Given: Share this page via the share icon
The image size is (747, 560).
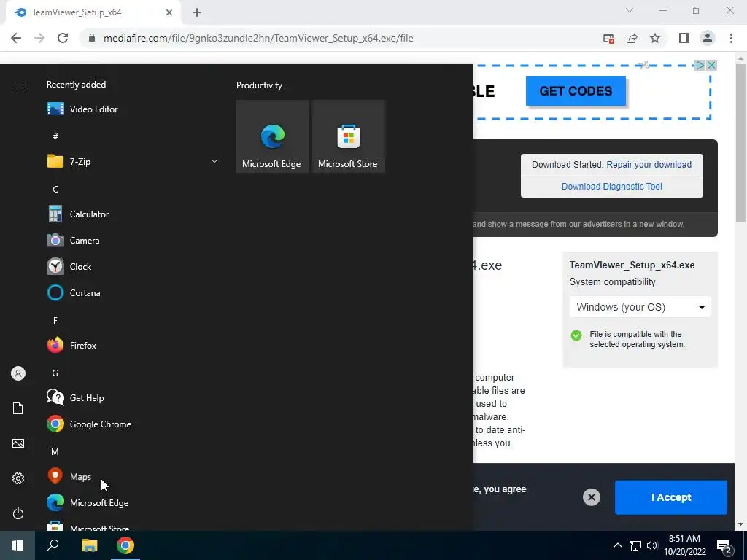Looking at the screenshot, I should click(x=632, y=38).
